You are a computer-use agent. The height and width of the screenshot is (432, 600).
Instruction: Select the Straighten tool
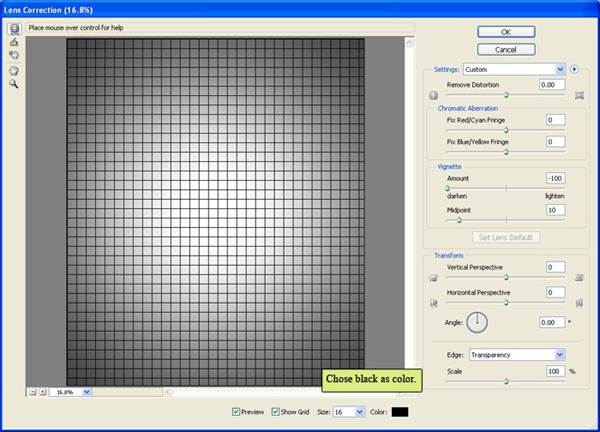[x=14, y=43]
